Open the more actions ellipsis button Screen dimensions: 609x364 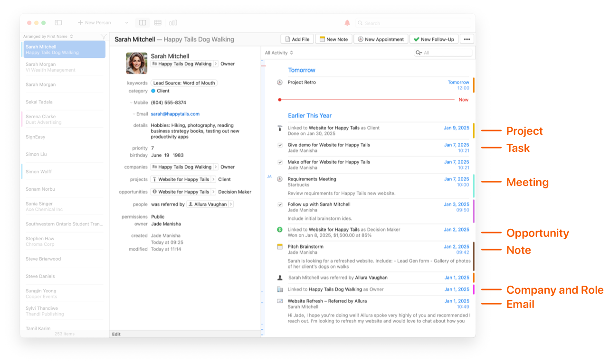point(467,39)
